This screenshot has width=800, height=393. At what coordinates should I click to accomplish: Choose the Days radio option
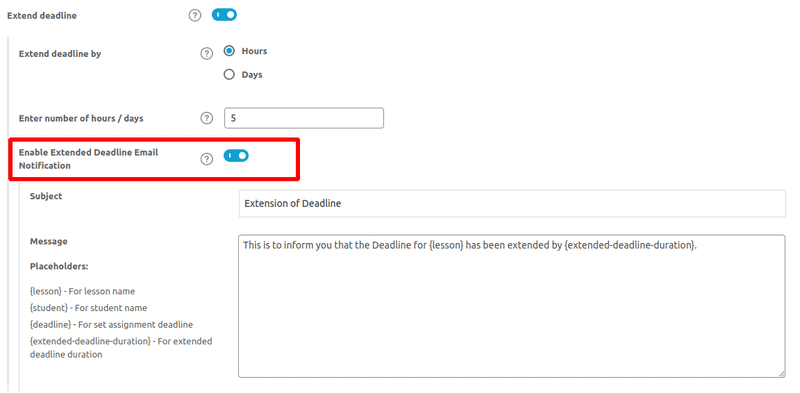coord(229,75)
